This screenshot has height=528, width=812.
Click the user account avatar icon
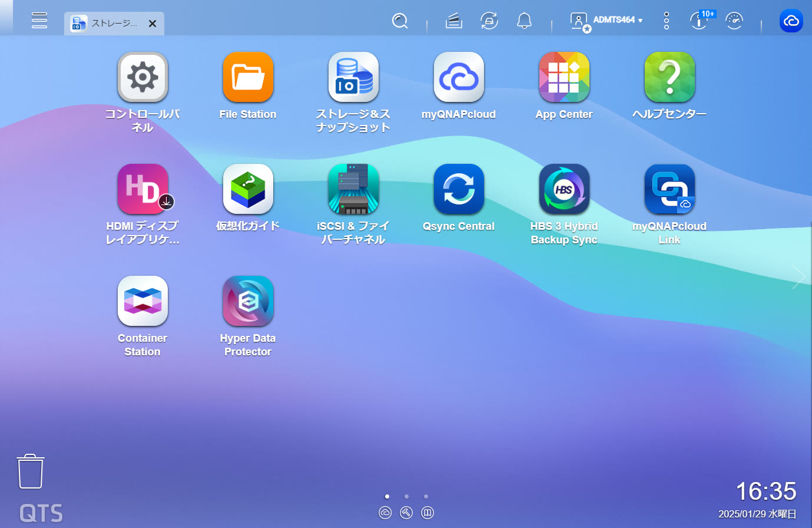579,21
